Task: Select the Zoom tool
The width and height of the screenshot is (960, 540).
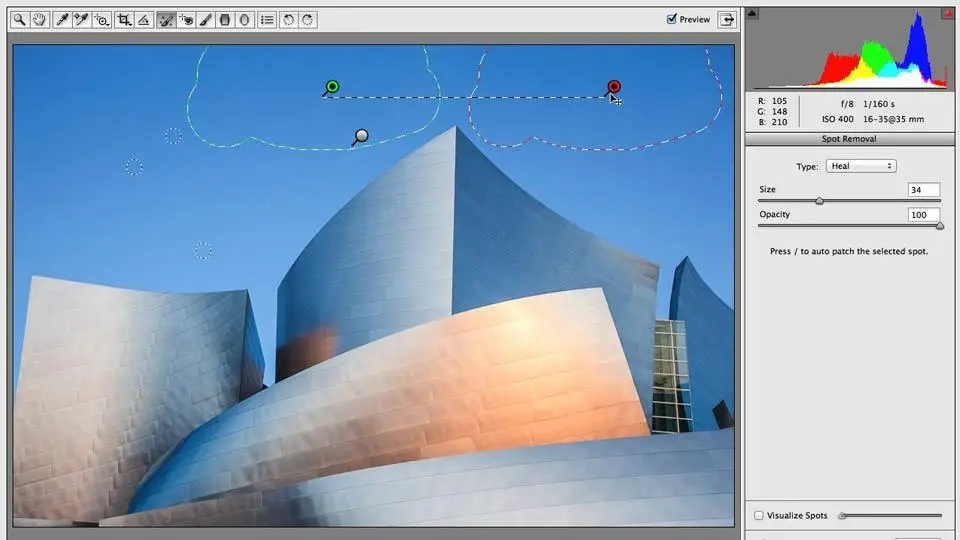Action: pyautogui.click(x=20, y=20)
